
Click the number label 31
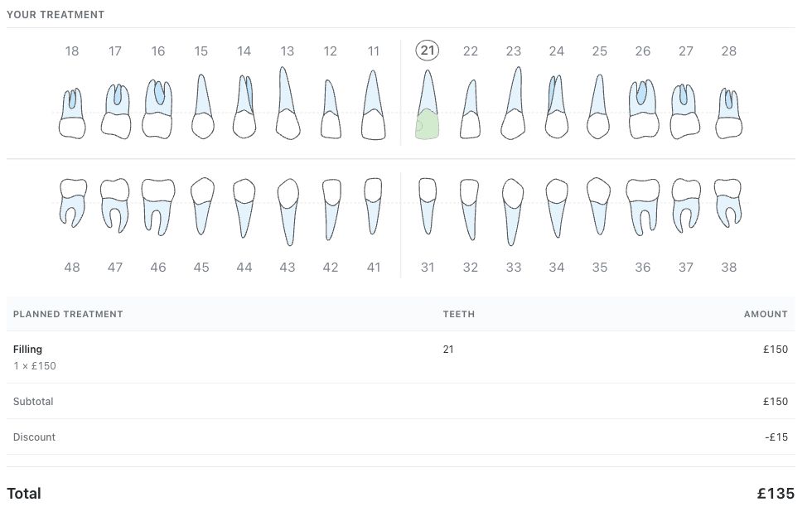[x=428, y=267]
